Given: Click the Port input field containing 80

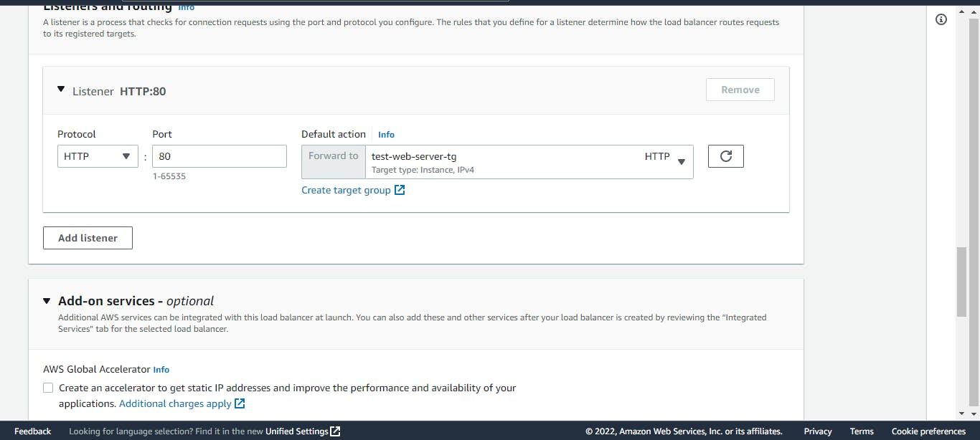Looking at the screenshot, I should [220, 156].
